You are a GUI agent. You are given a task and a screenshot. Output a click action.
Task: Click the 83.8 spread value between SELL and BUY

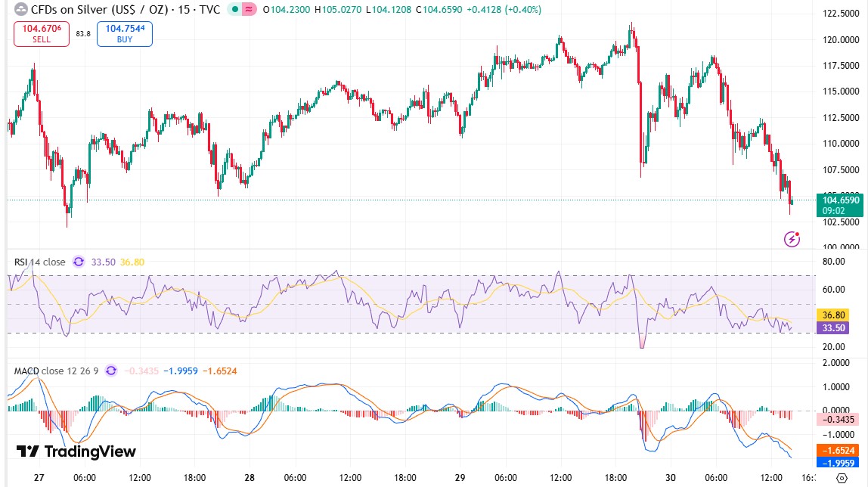(84, 33)
